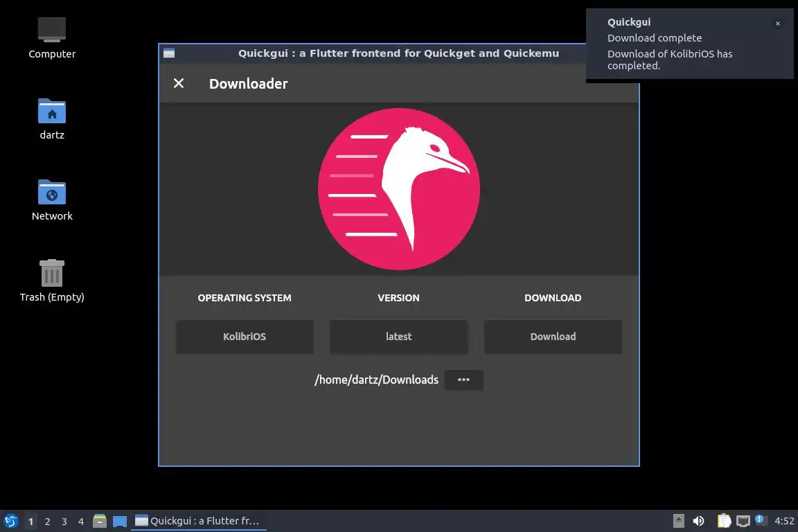Click the DOWNLOAD column heading
This screenshot has width=798, height=532.
click(553, 298)
